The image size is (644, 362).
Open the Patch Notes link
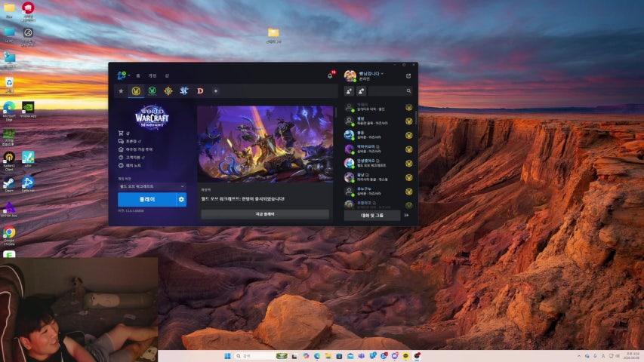[130, 165]
